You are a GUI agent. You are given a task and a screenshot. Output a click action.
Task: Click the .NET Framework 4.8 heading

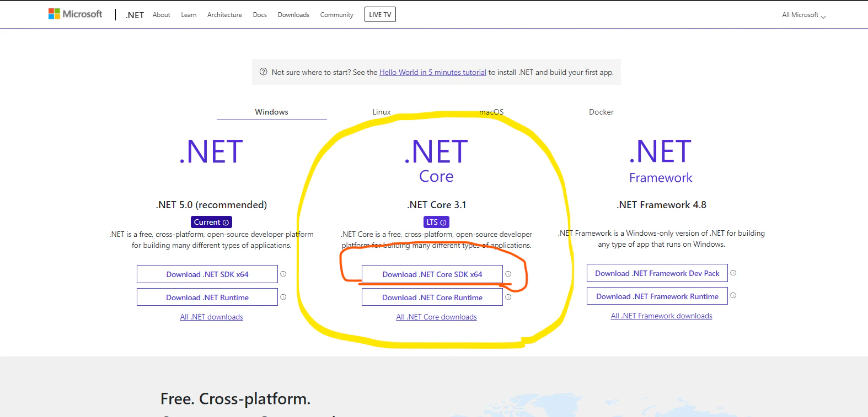click(661, 205)
